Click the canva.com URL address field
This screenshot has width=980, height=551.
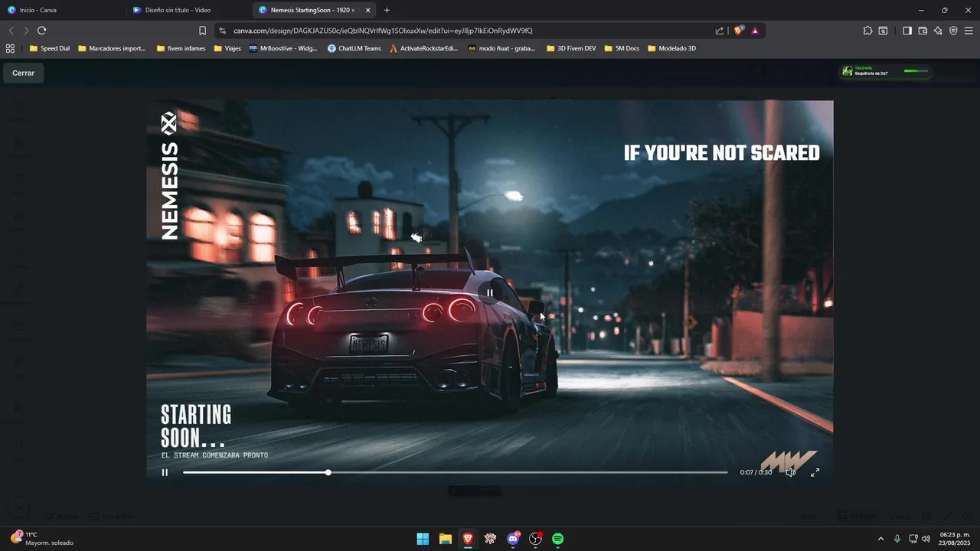[383, 31]
